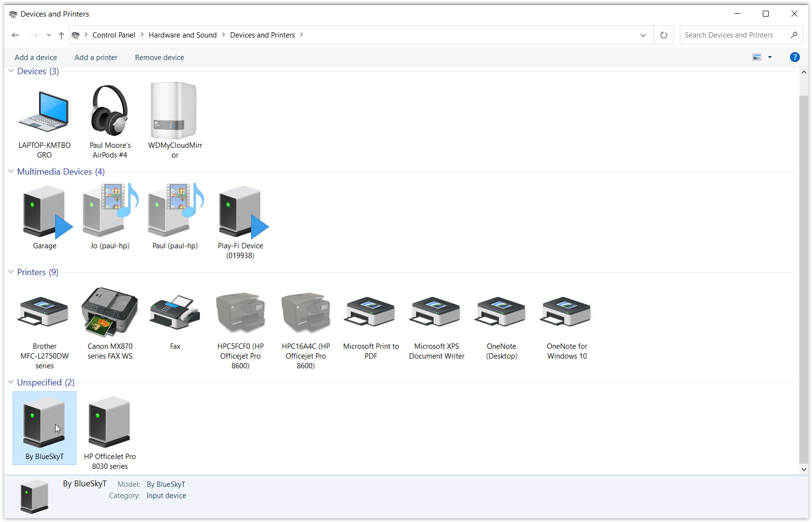Collapse the Printers (9) group
Screen dimensions: 812x522
point(11,272)
